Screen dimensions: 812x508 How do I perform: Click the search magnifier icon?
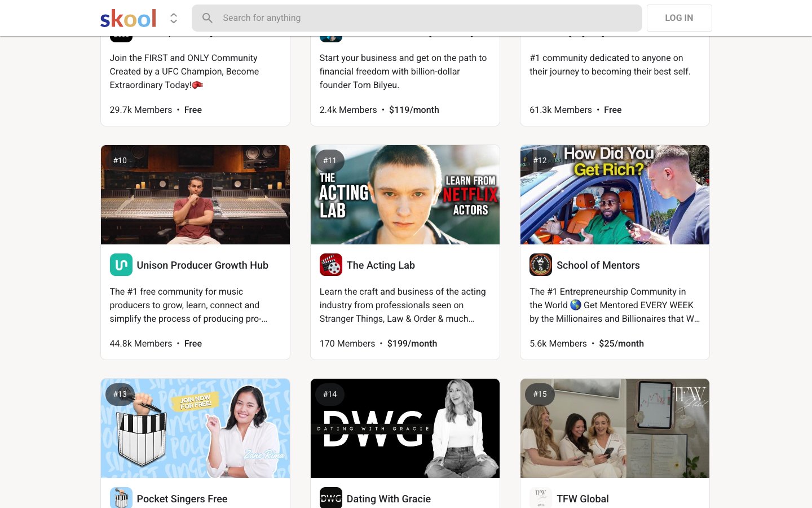208,18
